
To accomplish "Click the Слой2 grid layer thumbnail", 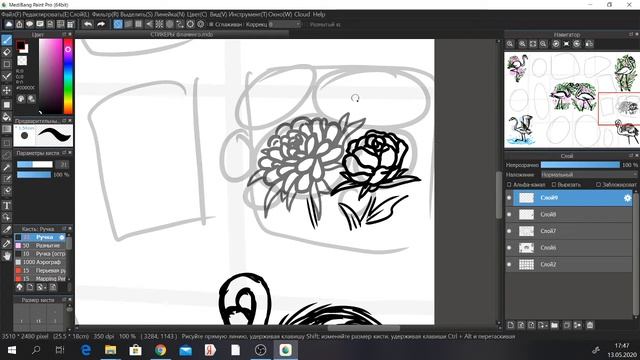I will click(x=526, y=264).
